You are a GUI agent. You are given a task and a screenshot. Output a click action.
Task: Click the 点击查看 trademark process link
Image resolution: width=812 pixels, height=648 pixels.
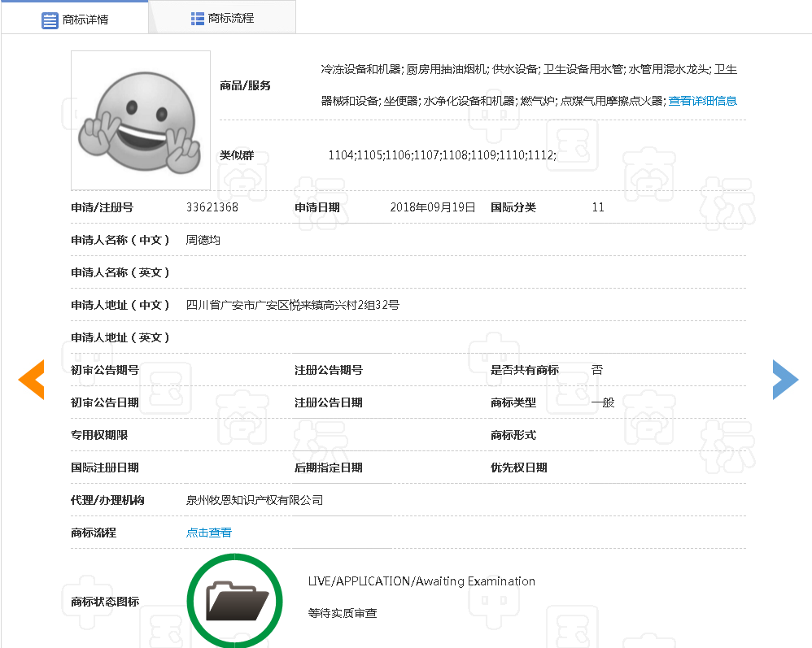pos(209,533)
